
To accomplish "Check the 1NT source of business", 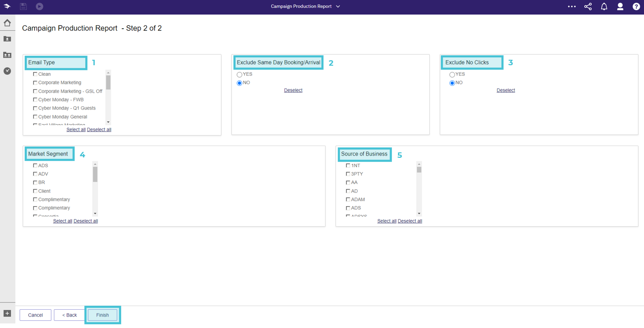I will 348,166.
